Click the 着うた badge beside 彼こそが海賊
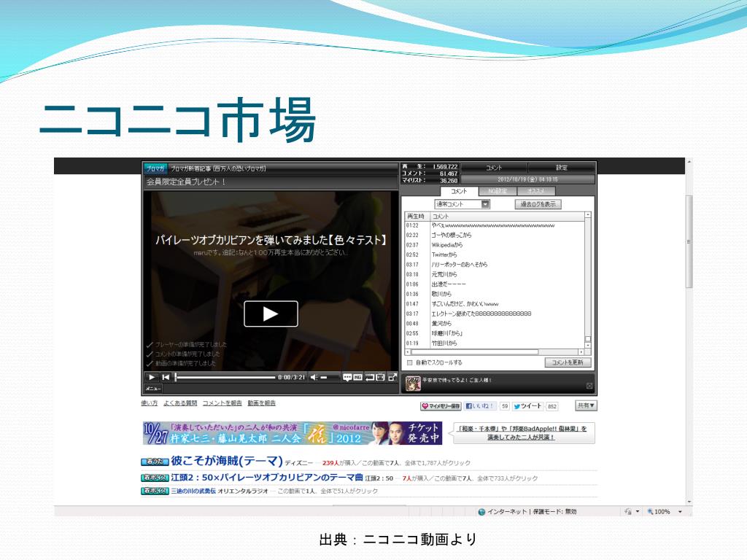The height and width of the screenshot is (560, 747). click(155, 462)
